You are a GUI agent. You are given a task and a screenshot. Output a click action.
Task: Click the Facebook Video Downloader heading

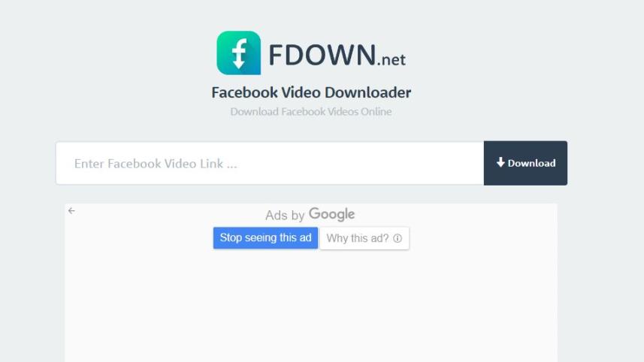tap(311, 93)
